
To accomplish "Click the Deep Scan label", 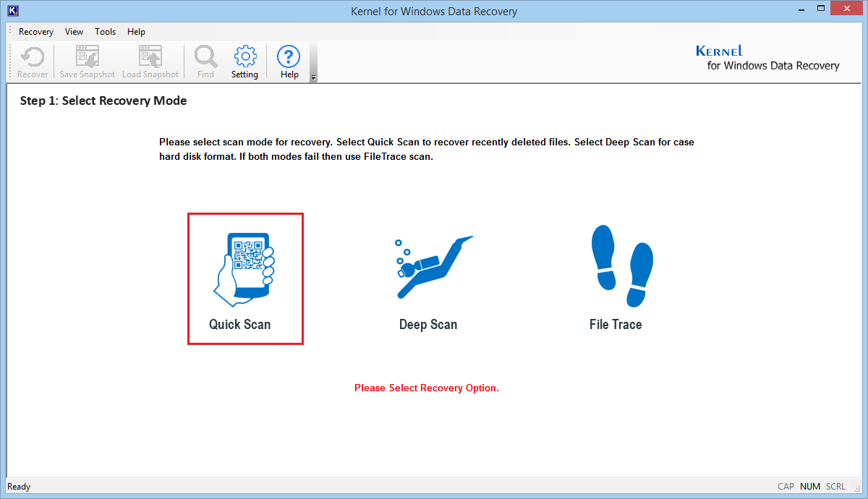I will (x=428, y=325).
